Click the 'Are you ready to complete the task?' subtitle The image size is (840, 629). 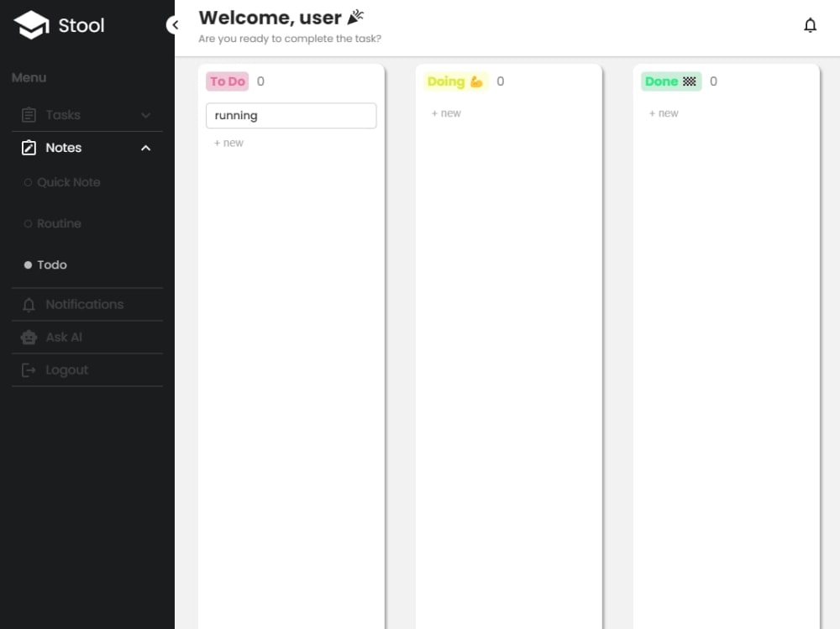[x=290, y=39]
